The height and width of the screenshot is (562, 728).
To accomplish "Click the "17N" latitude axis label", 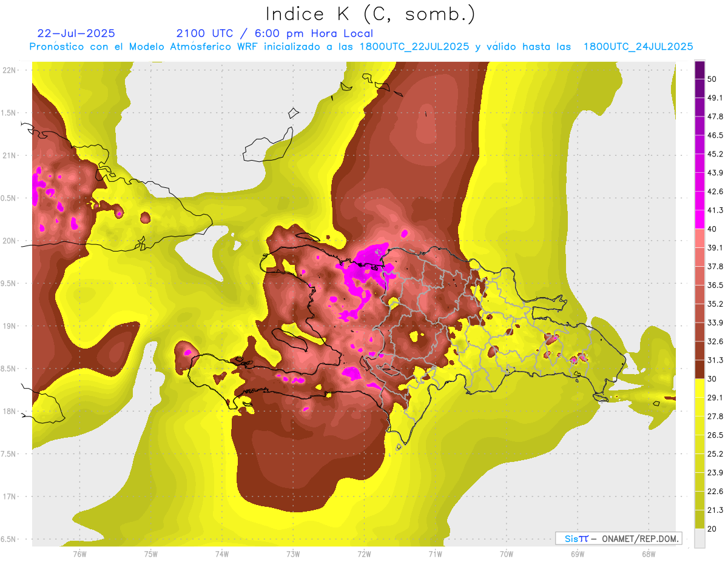I will (9, 497).
